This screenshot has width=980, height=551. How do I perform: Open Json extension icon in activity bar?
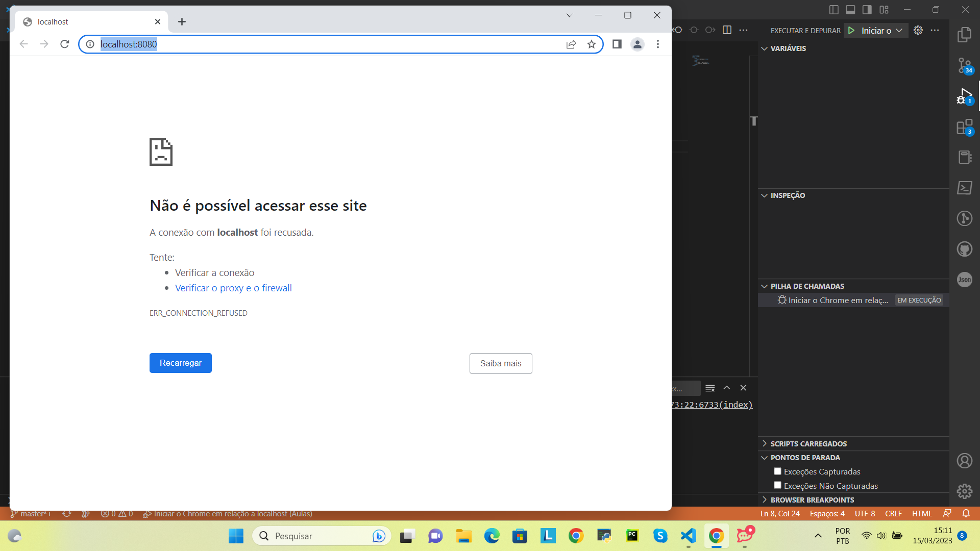[965, 280]
